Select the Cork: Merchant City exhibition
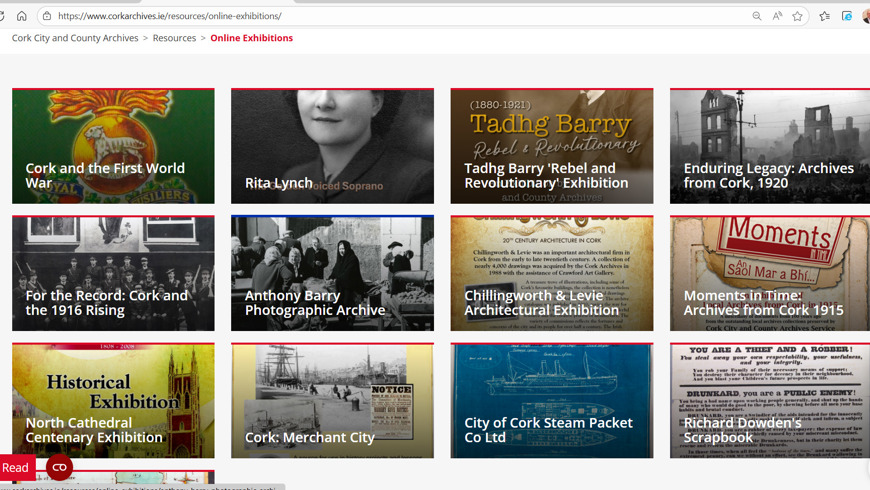 point(332,400)
